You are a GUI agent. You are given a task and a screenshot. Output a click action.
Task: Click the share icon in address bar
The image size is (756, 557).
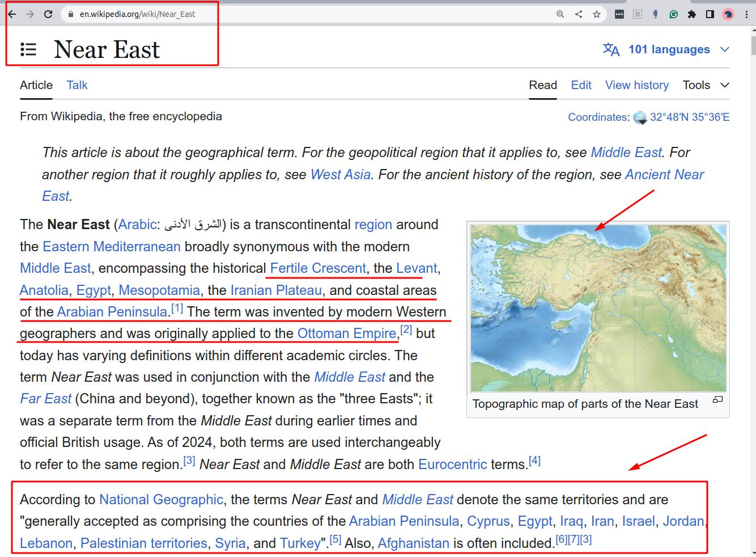[x=579, y=14]
